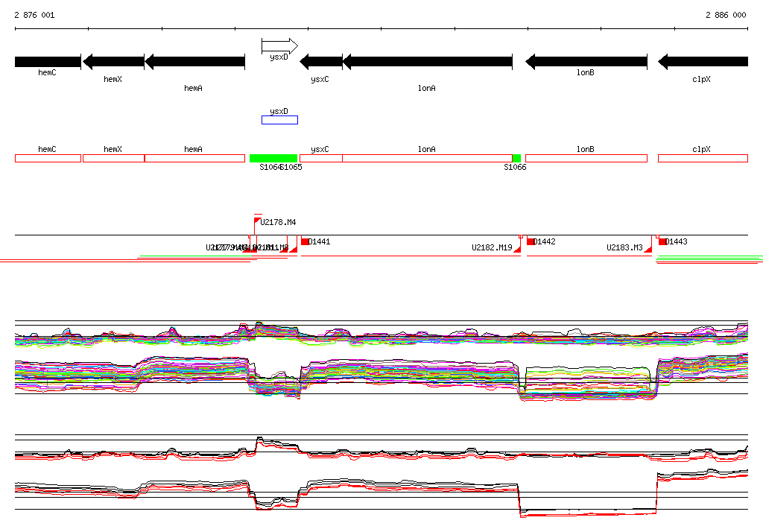Click the hemA black gene arrow

(194, 62)
